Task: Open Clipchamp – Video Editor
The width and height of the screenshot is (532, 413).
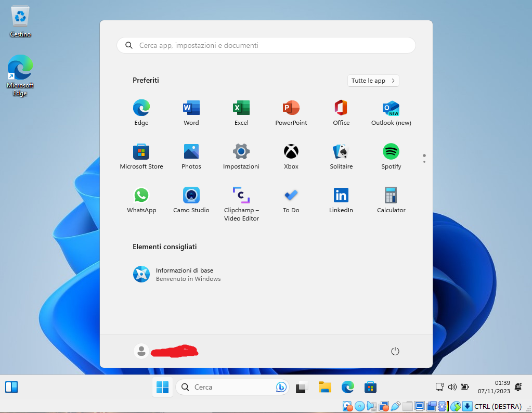Action: pos(241,204)
